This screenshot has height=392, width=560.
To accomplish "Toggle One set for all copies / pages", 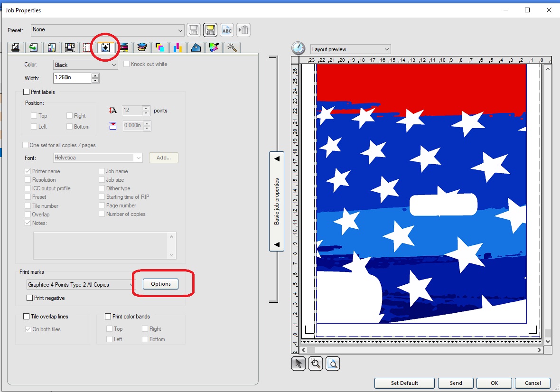I will point(25,145).
